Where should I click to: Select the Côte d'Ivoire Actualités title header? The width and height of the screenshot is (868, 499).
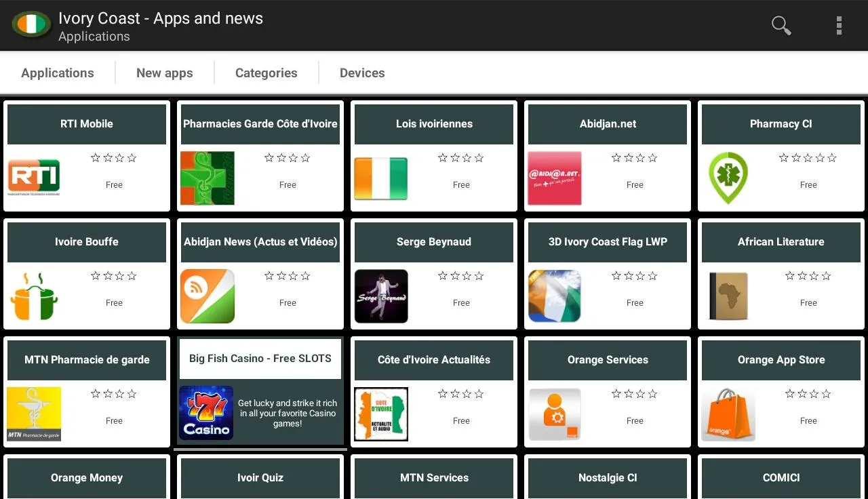434,360
